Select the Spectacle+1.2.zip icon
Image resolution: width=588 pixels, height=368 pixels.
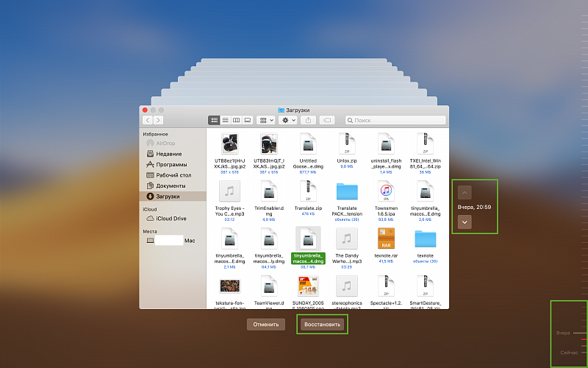click(386, 286)
